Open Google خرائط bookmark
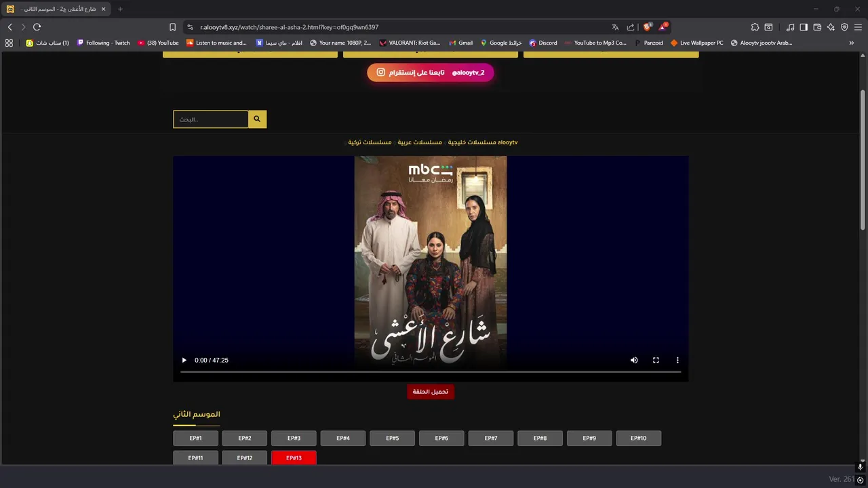868x488 pixels. tap(501, 43)
